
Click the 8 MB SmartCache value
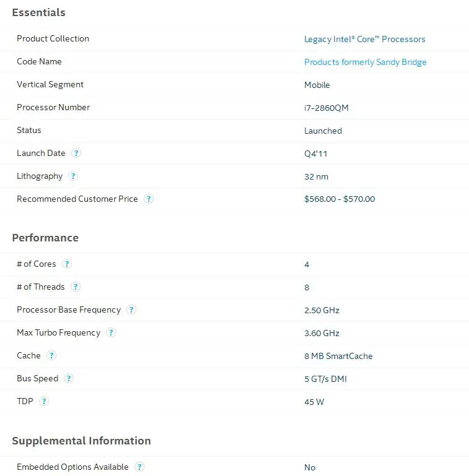338,356
